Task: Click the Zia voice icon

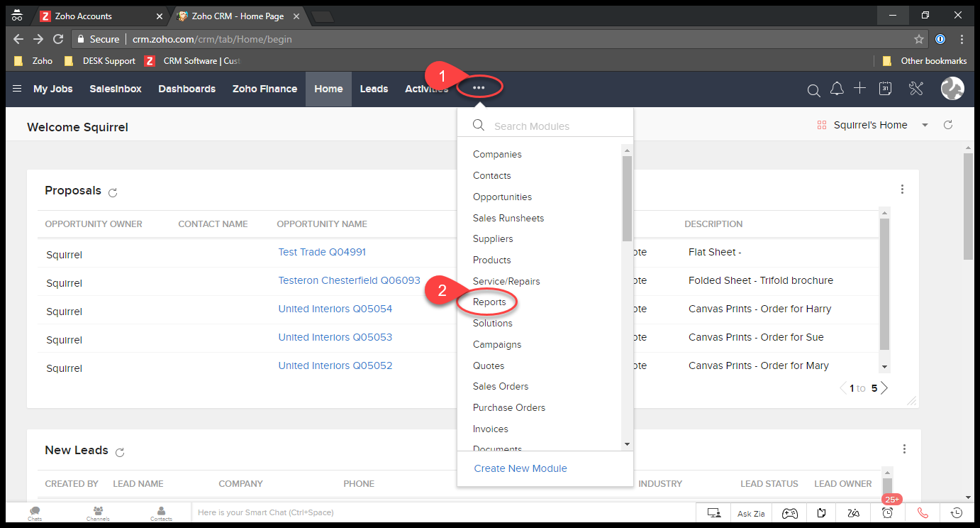Action: [854, 512]
